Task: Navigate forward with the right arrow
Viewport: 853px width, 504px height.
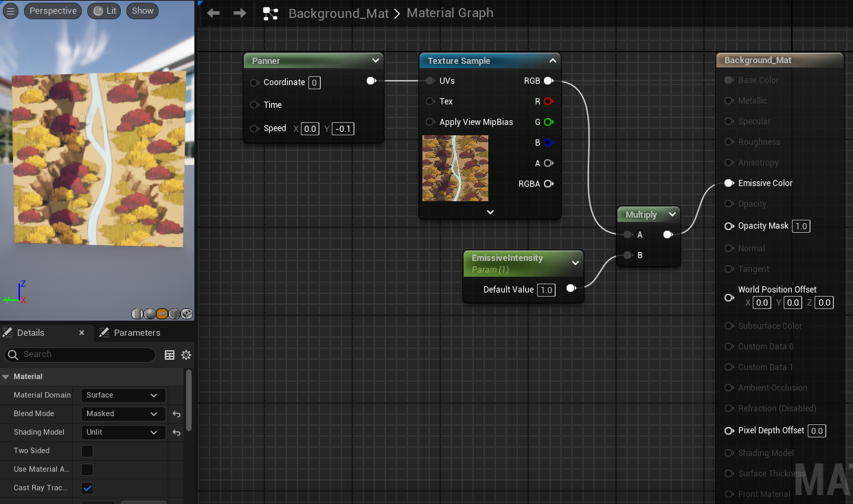Action: (240, 13)
